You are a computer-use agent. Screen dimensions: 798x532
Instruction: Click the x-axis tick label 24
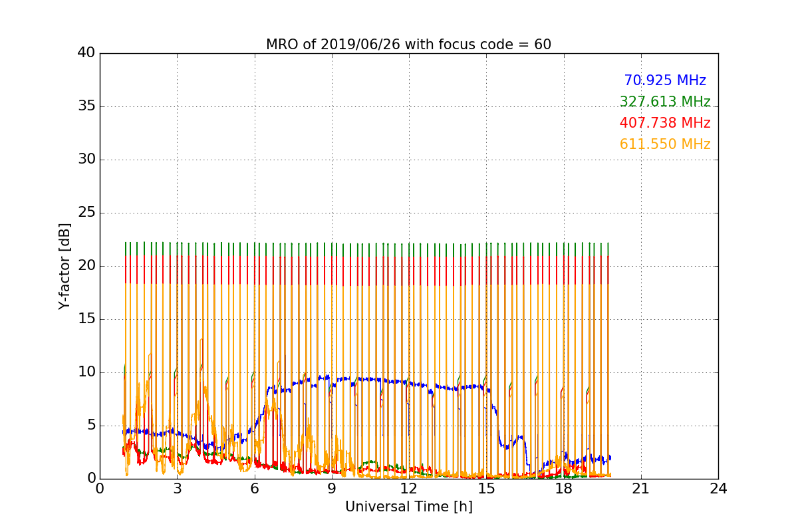(718, 489)
